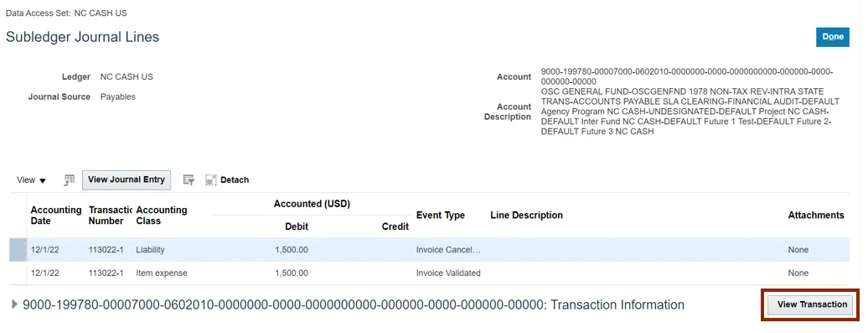The height and width of the screenshot is (333, 868).
Task: Click the Detach table icon
Action: click(x=210, y=180)
